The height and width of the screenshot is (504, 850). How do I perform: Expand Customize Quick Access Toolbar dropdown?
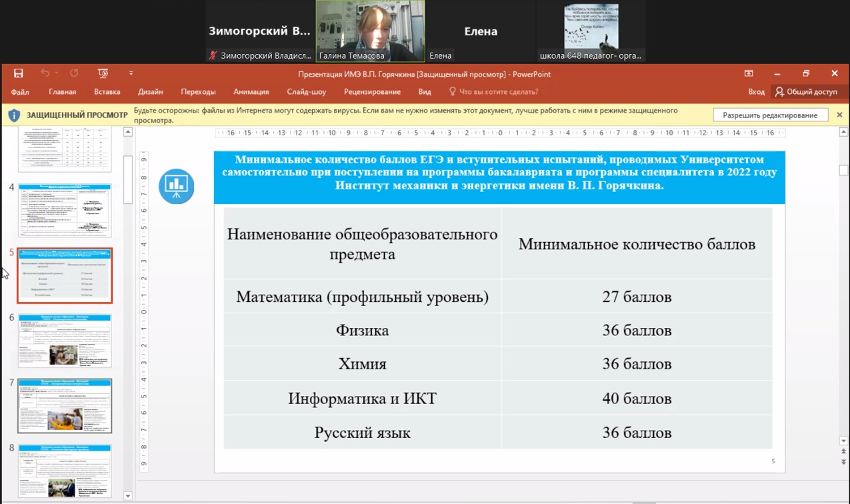[x=131, y=73]
